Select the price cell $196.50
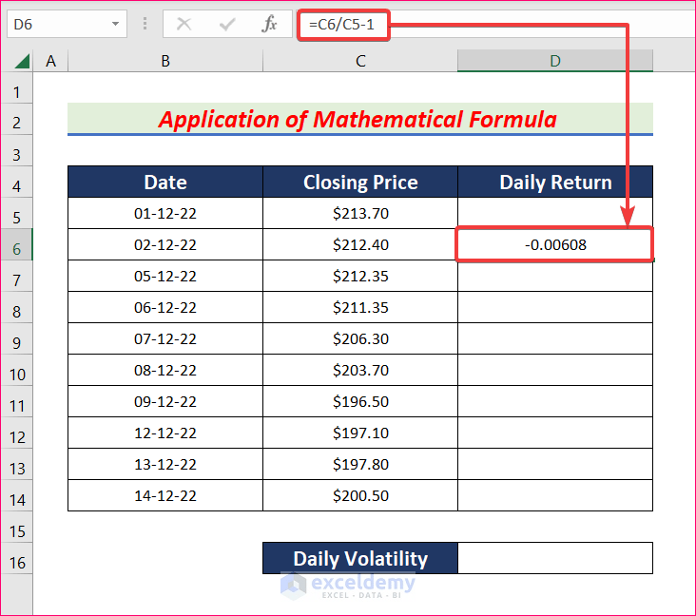The width and height of the screenshot is (696, 616). tap(360, 402)
